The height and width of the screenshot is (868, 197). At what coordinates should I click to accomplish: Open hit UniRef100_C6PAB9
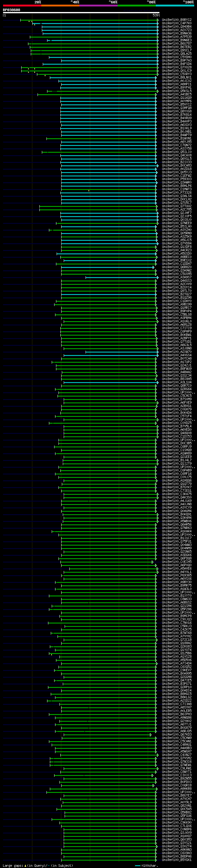177,470
